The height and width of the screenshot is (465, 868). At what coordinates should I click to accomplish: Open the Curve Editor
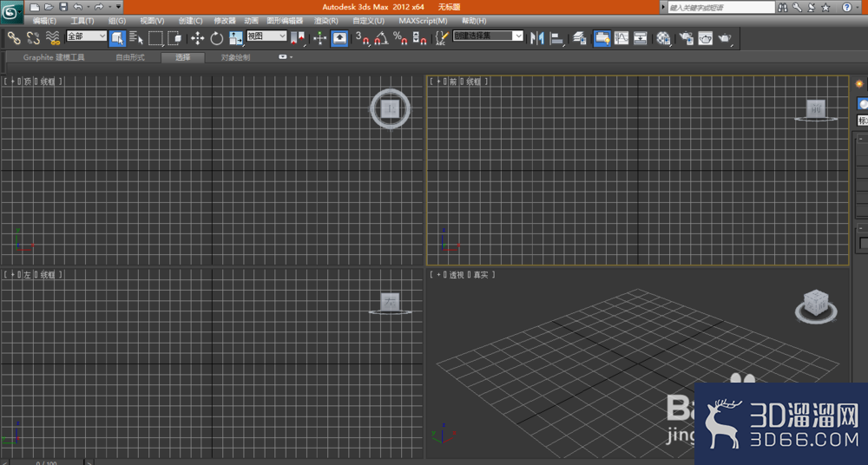pyautogui.click(x=621, y=37)
